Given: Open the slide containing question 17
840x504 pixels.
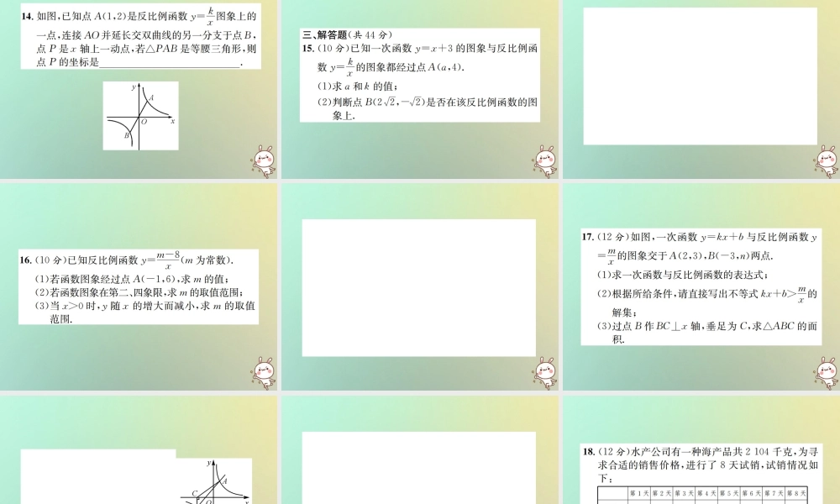Looking at the screenshot, I should [x=701, y=287].
